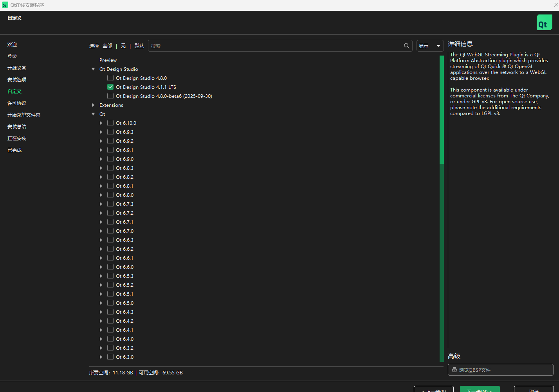Expand the Qt 6.9.2 node

101,141
